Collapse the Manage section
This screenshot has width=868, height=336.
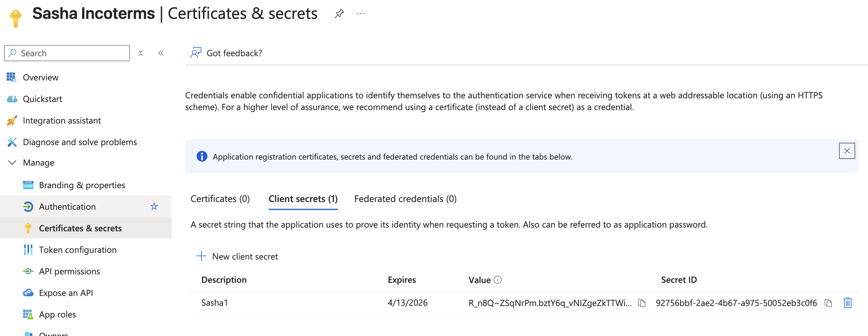click(x=11, y=162)
